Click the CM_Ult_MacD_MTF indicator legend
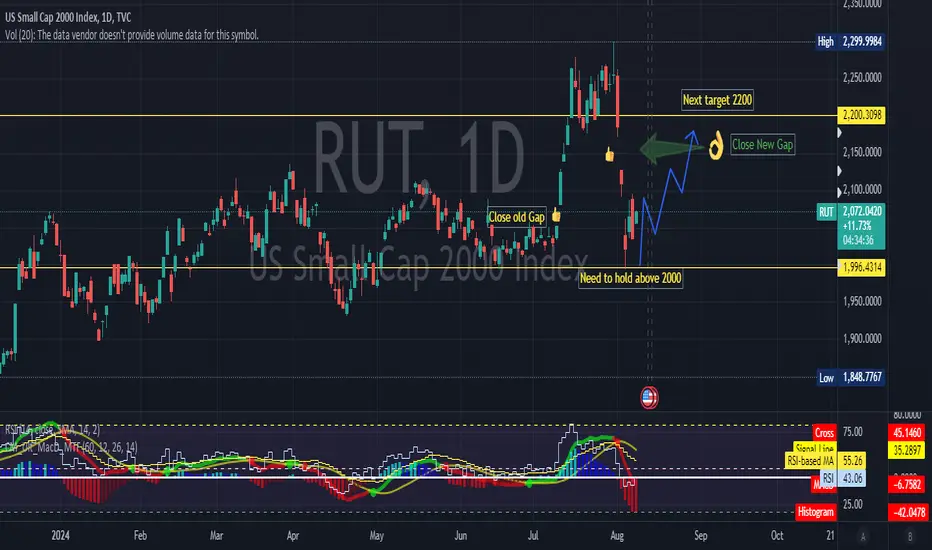The height and width of the screenshot is (550, 932). 70,447
